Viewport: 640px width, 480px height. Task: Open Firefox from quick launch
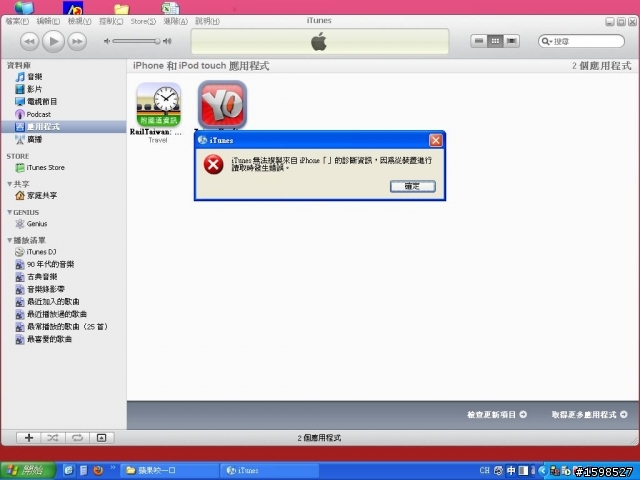(x=98, y=471)
